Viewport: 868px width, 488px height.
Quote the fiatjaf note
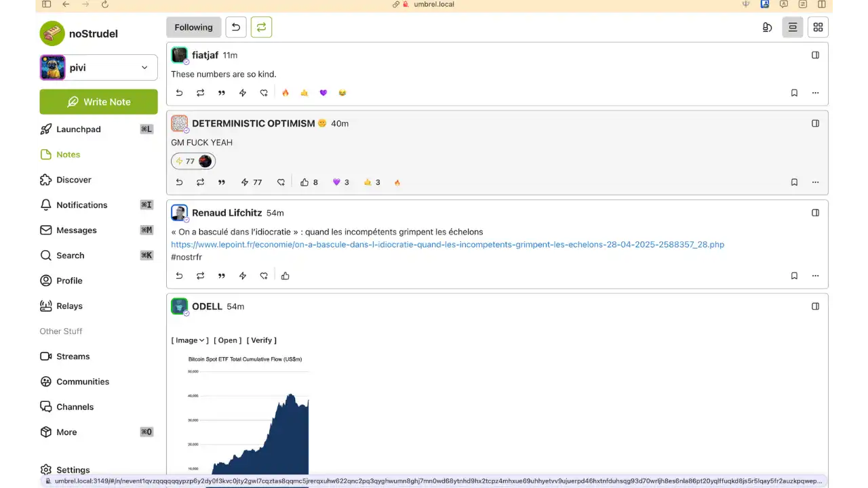click(x=221, y=93)
